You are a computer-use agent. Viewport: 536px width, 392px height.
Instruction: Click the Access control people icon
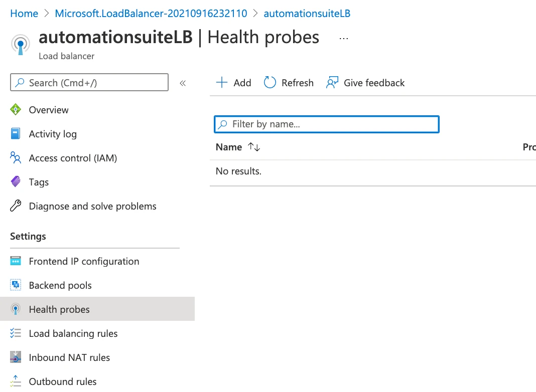pyautogui.click(x=16, y=158)
